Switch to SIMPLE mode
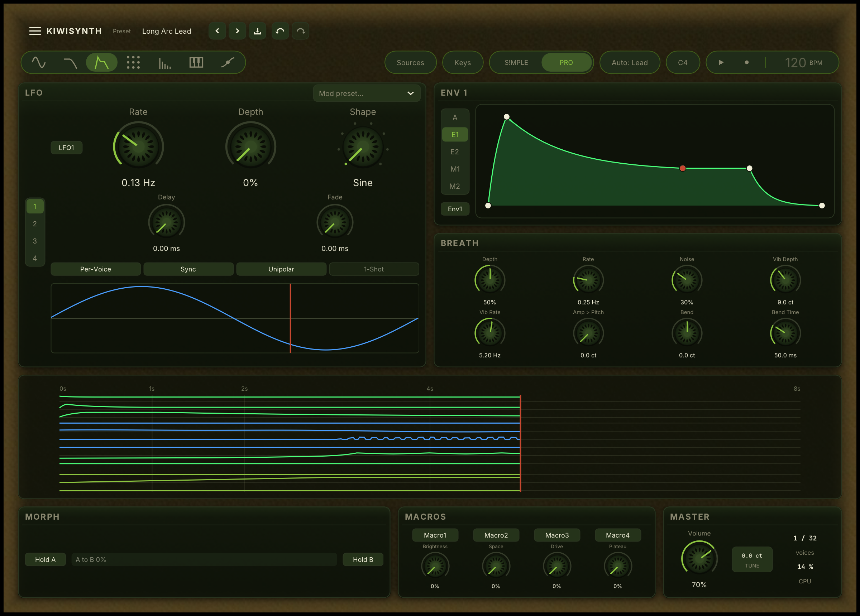This screenshot has width=860, height=616. 516,63
